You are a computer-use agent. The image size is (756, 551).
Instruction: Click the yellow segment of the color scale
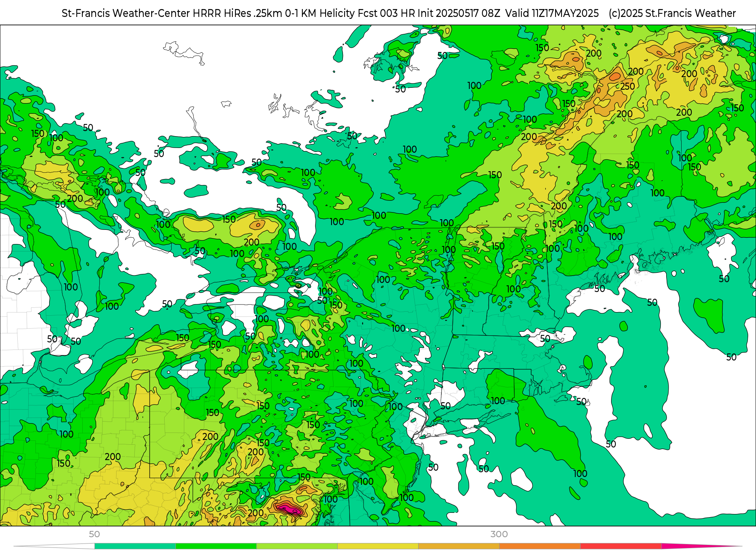[x=378, y=546]
